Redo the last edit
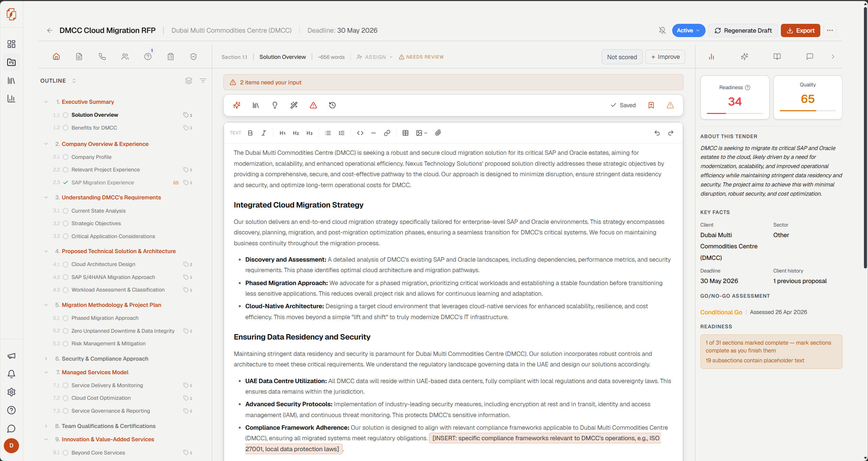 671,133
